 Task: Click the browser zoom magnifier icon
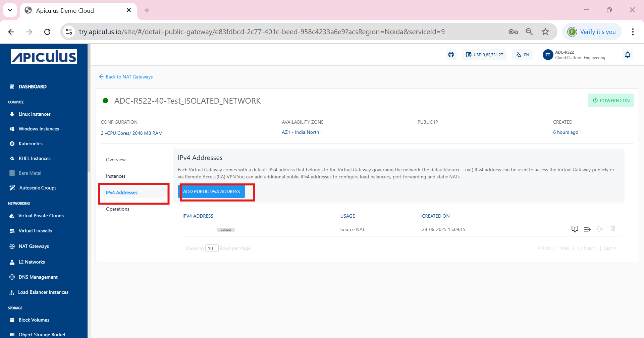(x=529, y=32)
